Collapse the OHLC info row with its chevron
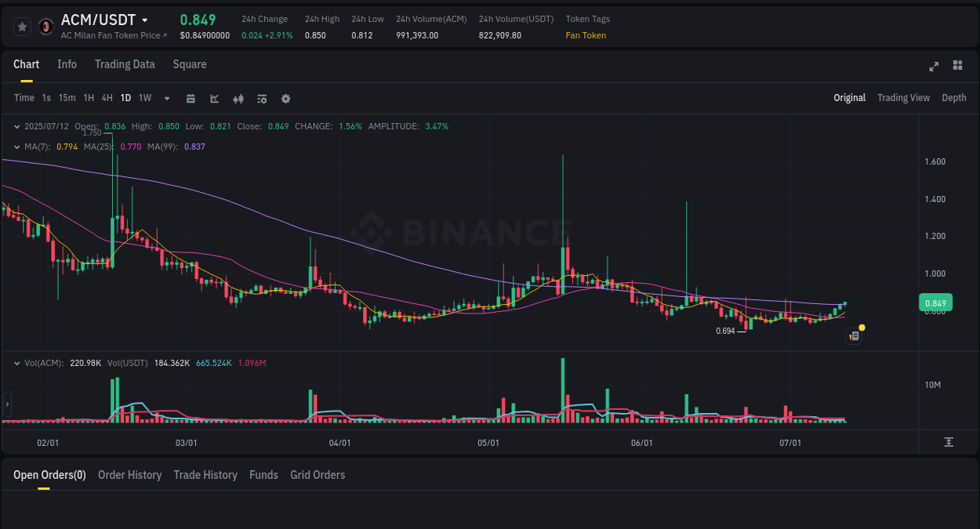 pos(17,125)
